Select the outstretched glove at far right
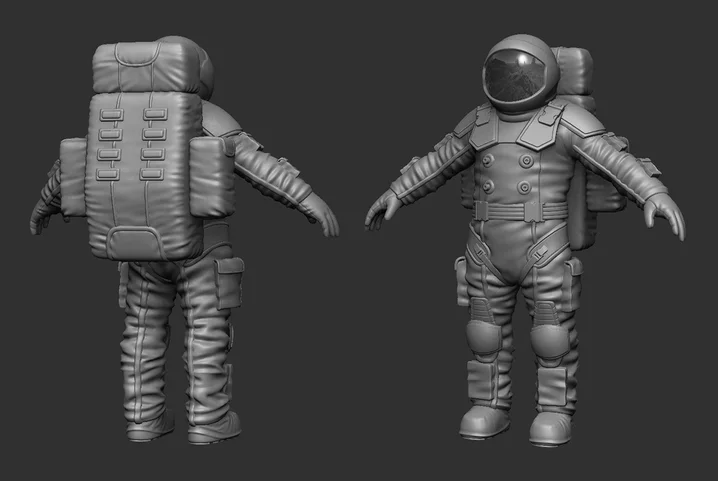This screenshot has height=481, width=718. click(664, 216)
